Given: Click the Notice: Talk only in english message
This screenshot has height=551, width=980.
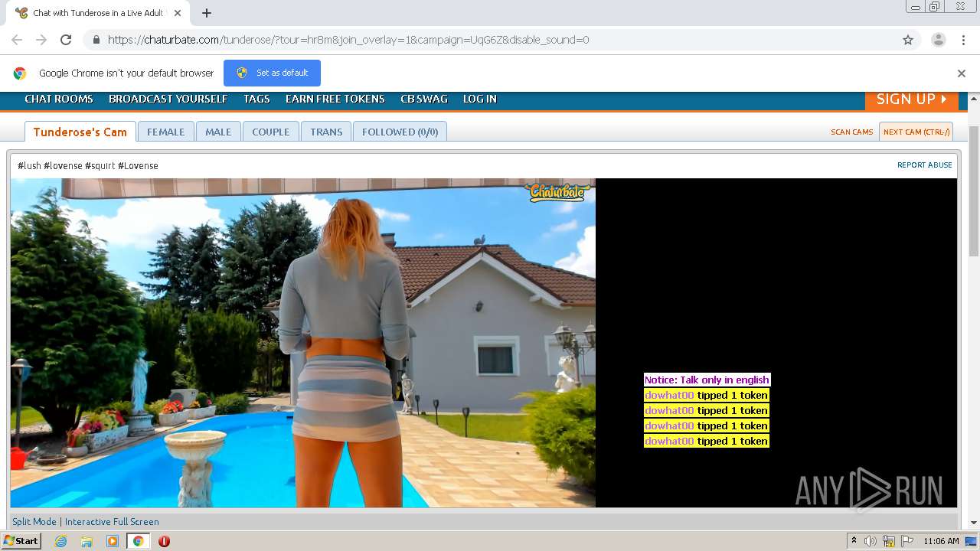Looking at the screenshot, I should pos(707,380).
